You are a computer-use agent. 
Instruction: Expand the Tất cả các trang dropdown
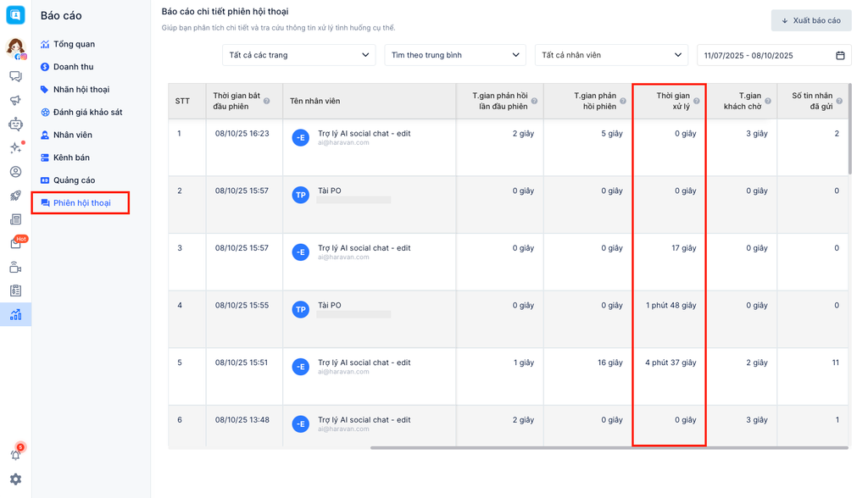point(298,55)
